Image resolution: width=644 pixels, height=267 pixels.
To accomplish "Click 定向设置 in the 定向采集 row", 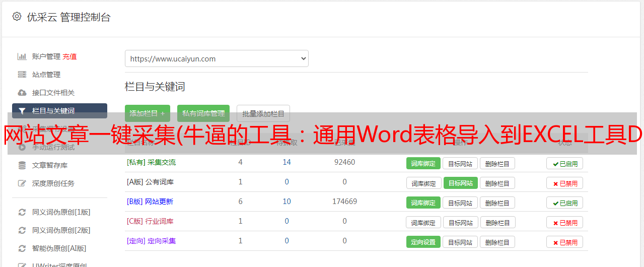I will pyautogui.click(x=423, y=242).
